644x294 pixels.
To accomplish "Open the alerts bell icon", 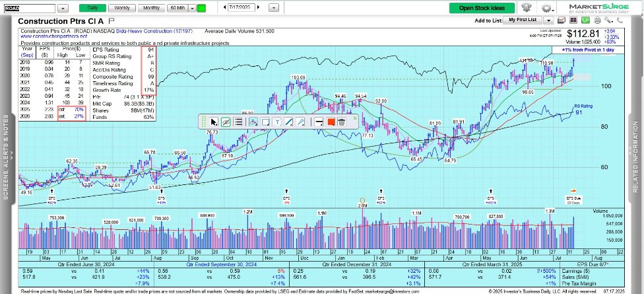I will pos(525,8).
